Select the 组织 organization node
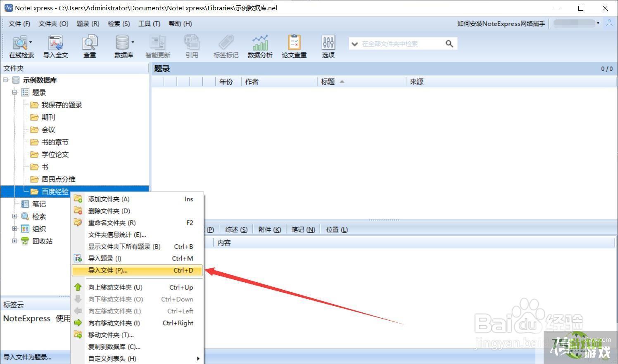The height and width of the screenshot is (364, 618). pos(39,229)
